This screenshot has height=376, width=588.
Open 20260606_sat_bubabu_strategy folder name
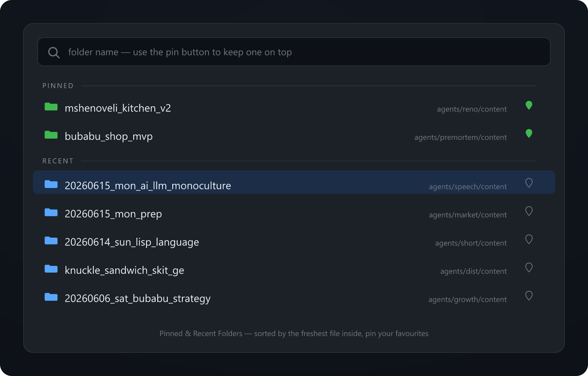pyautogui.click(x=138, y=298)
